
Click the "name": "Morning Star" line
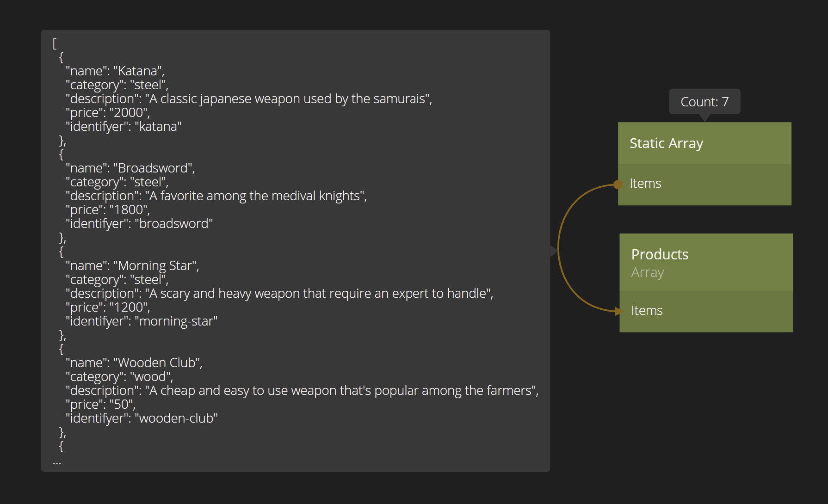click(x=132, y=266)
